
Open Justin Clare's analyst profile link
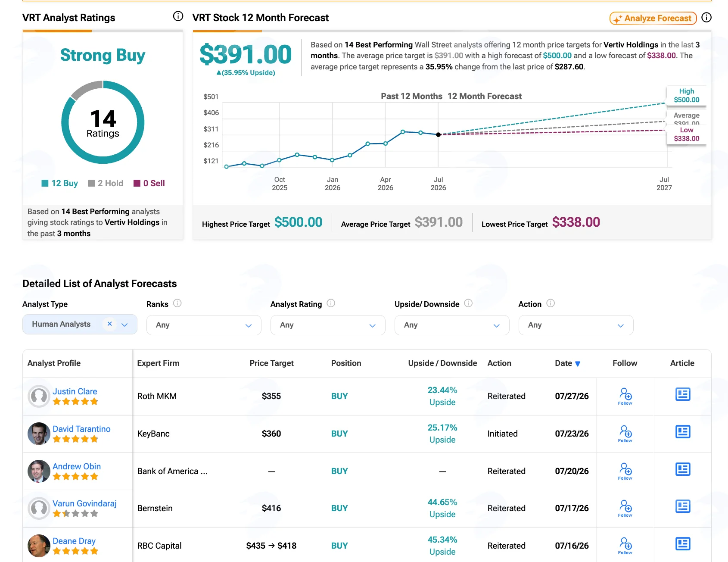point(75,391)
